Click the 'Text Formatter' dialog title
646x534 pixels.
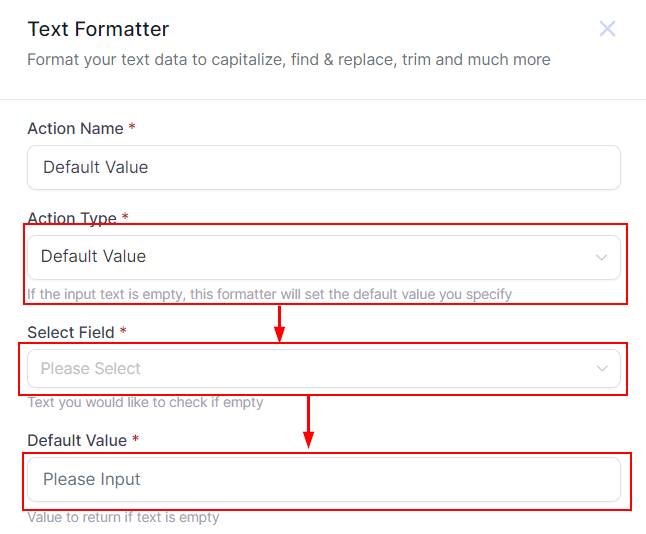[x=98, y=30]
